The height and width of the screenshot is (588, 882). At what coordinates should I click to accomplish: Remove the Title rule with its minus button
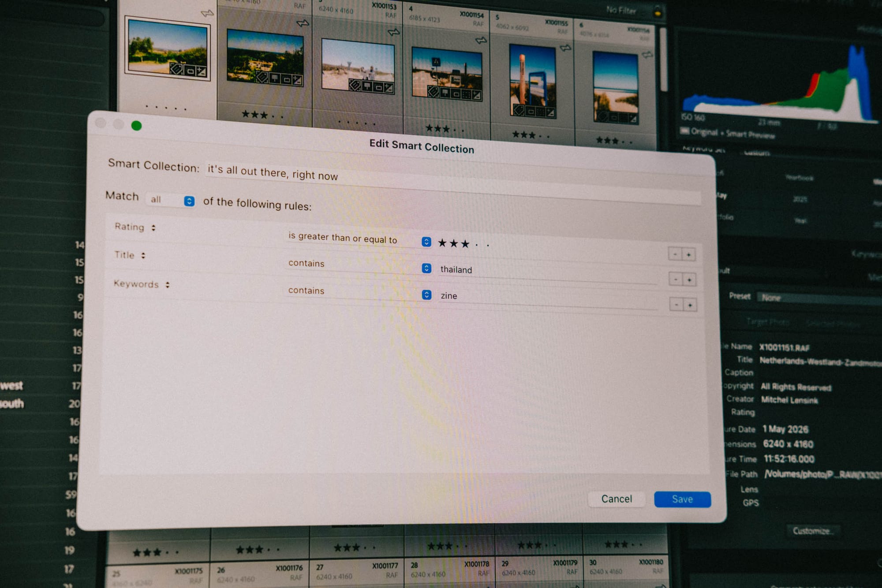(x=676, y=279)
